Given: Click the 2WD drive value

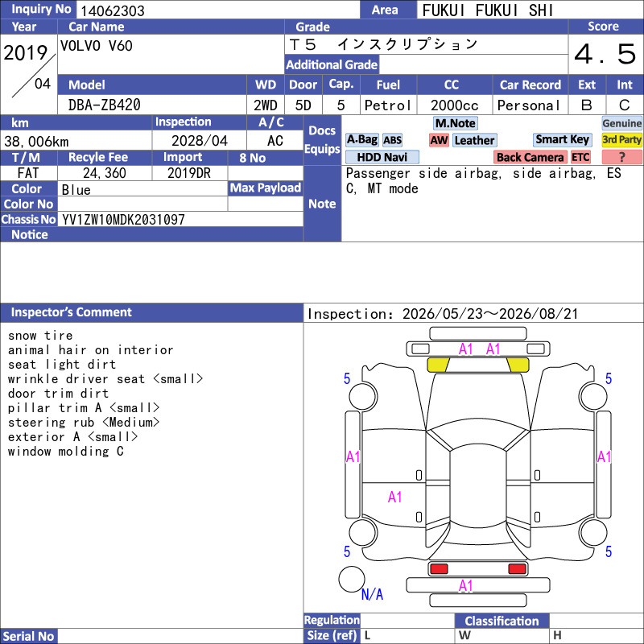Looking at the screenshot, I should [266, 105].
